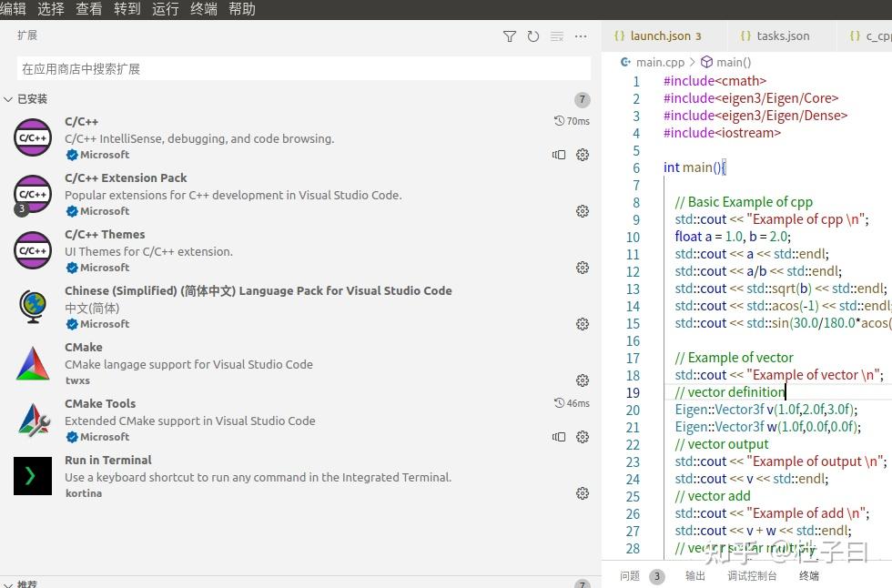Click the problems count badge 3
892x588 pixels.
[x=656, y=577]
